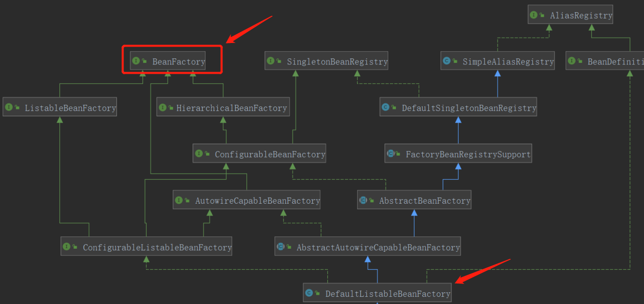644x304 pixels.
Task: Click the interface icon on AutowireCapableBeanFactory
Action: tap(179, 201)
